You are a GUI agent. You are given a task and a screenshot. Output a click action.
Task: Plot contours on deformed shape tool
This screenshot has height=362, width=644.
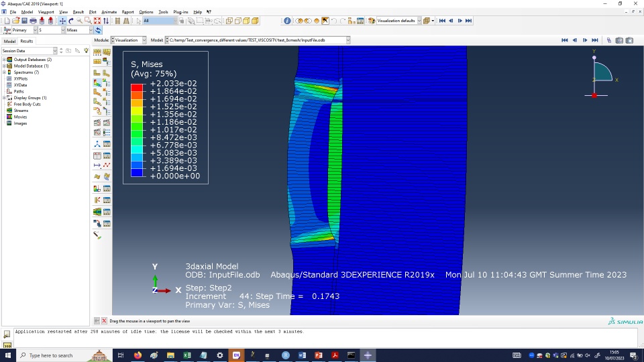click(97, 82)
